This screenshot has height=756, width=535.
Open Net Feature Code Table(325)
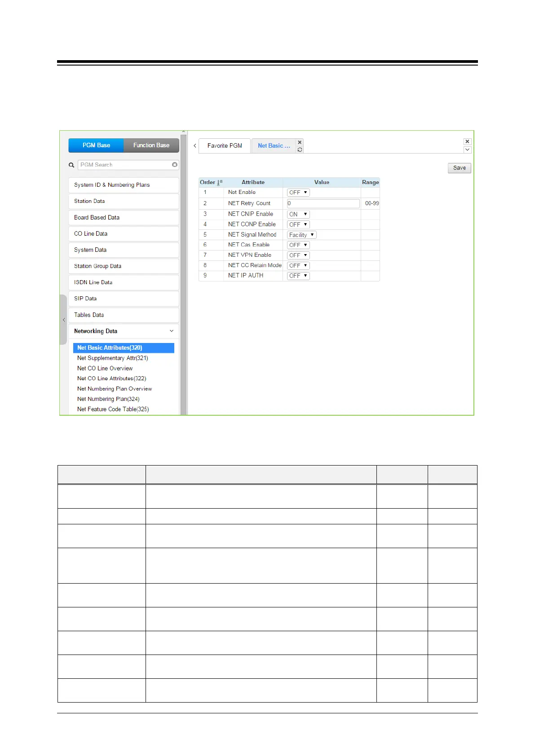pos(113,409)
